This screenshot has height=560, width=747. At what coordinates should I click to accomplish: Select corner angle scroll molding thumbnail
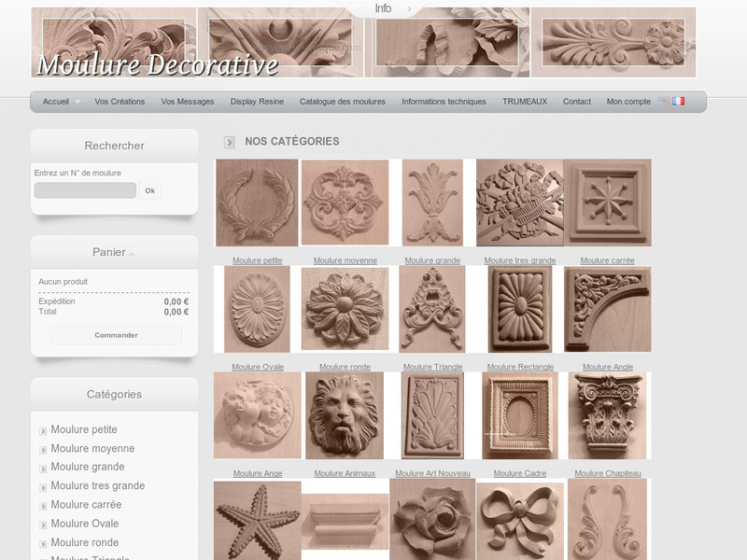(x=608, y=309)
